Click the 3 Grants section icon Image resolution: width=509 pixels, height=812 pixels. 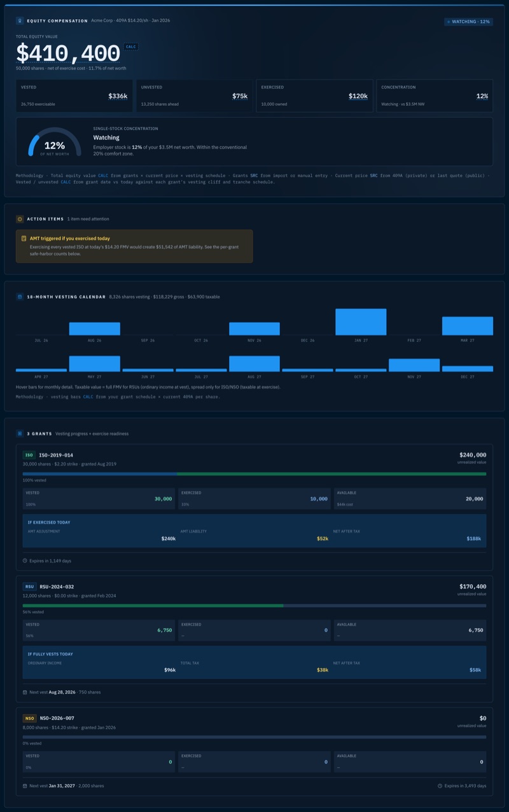(x=20, y=434)
